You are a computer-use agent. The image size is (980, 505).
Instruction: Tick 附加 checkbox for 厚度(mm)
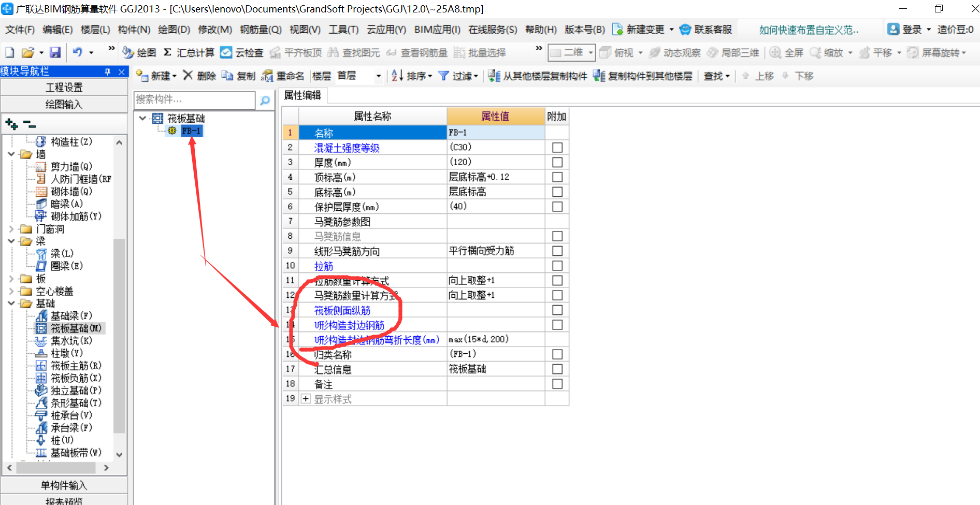557,162
